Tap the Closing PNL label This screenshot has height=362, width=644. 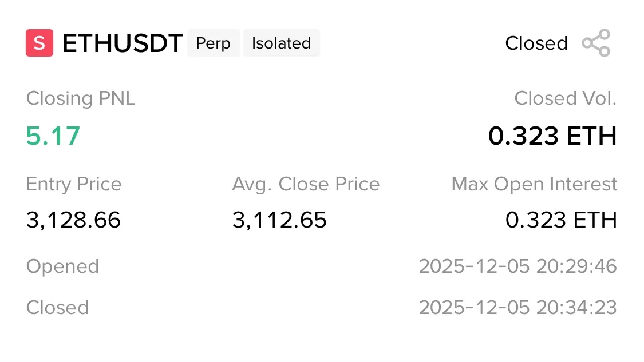click(x=81, y=98)
